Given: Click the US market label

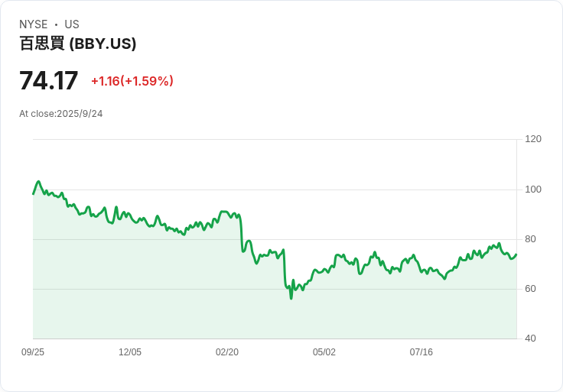Looking at the screenshot, I should coord(72,24).
